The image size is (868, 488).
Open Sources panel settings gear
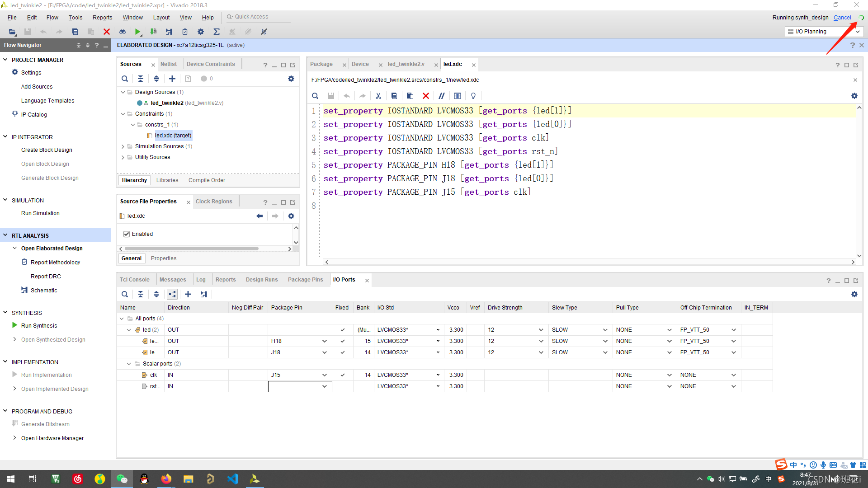click(x=291, y=79)
